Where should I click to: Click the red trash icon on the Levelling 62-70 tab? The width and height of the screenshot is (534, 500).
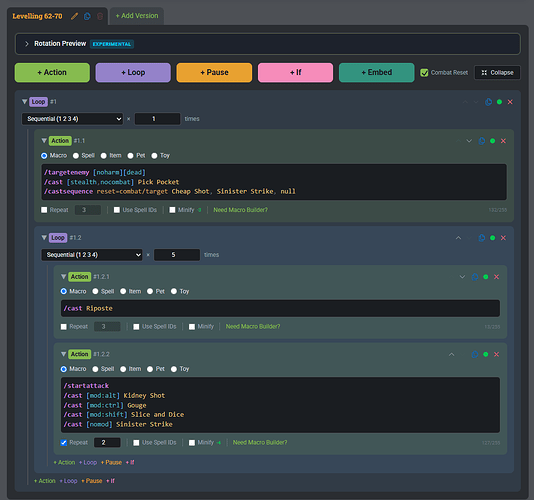(x=100, y=16)
